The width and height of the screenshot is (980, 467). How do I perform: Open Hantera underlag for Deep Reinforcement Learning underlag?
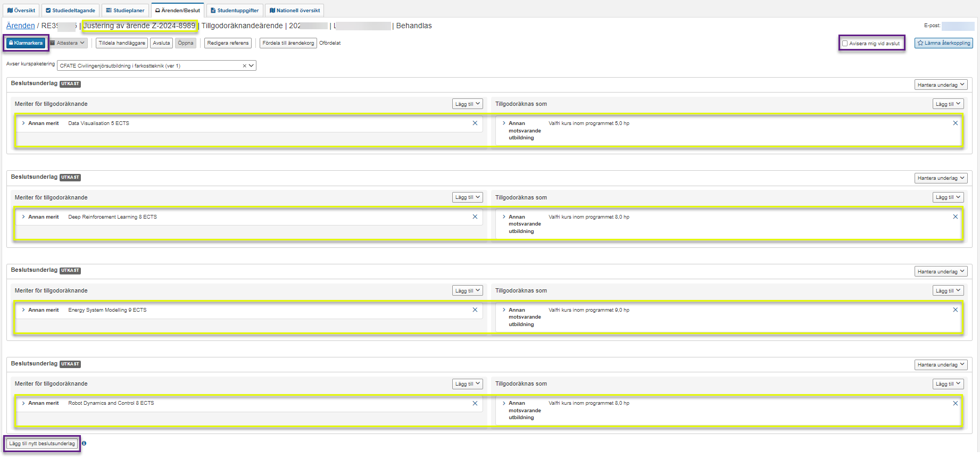[x=941, y=178]
